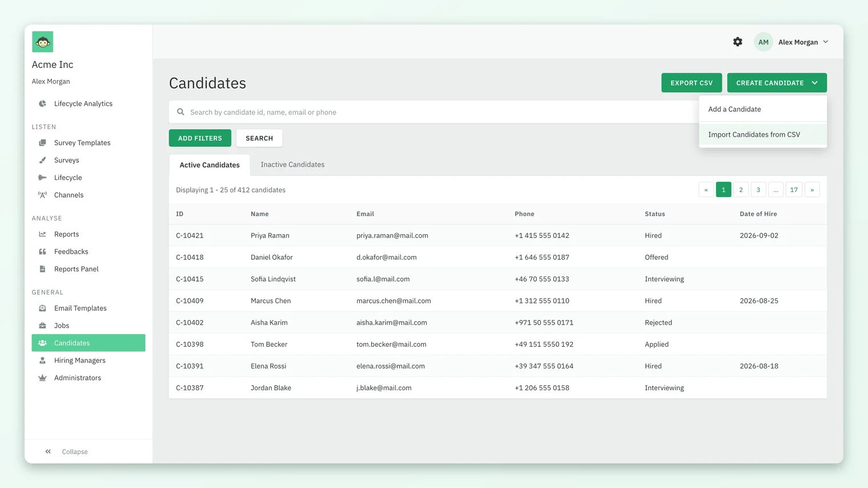Click the Status column header
This screenshot has width=868, height=488.
click(x=655, y=214)
